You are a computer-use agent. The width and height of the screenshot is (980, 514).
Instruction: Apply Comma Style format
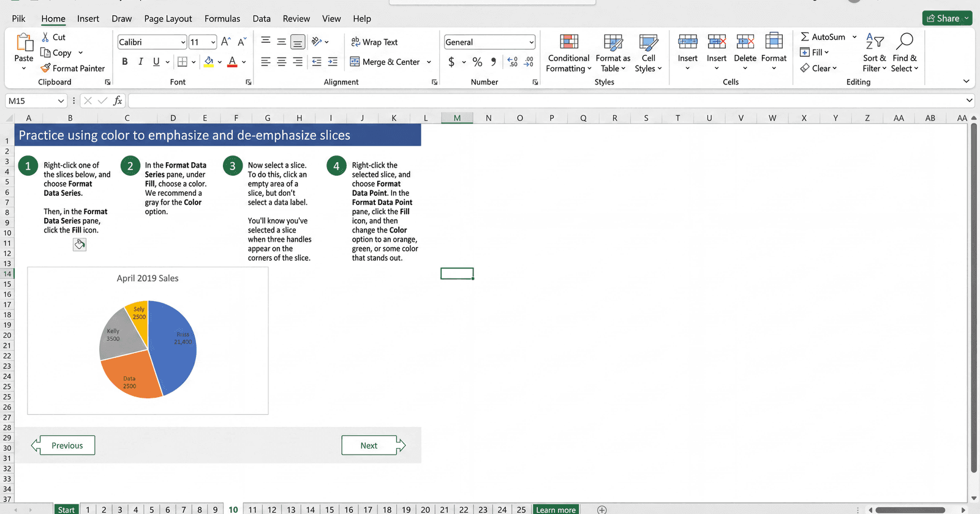(494, 61)
